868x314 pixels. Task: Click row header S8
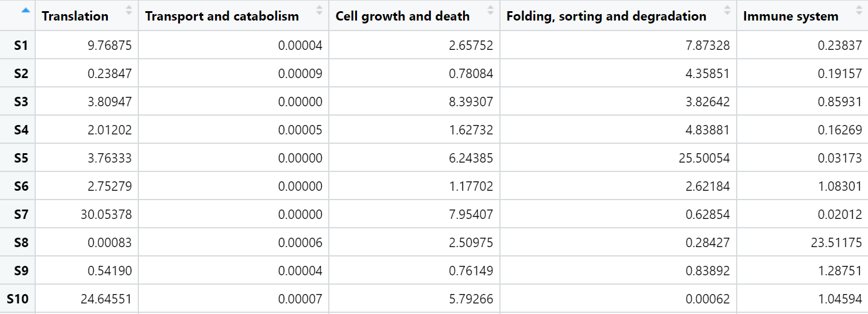click(21, 242)
